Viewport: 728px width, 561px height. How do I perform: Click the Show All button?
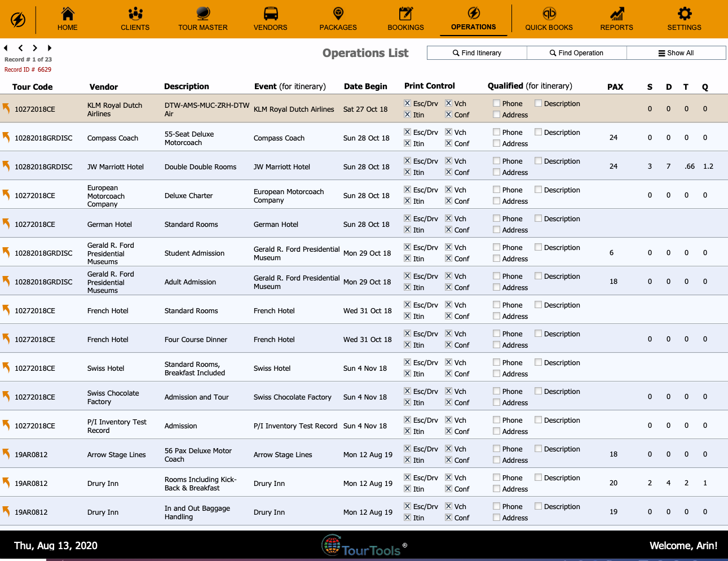[x=676, y=52]
